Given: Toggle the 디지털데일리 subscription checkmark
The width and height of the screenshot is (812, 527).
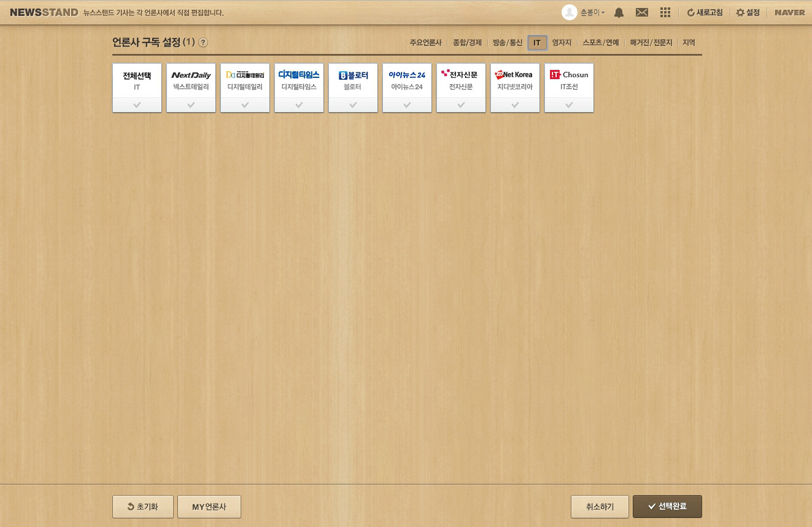Looking at the screenshot, I should coord(245,105).
